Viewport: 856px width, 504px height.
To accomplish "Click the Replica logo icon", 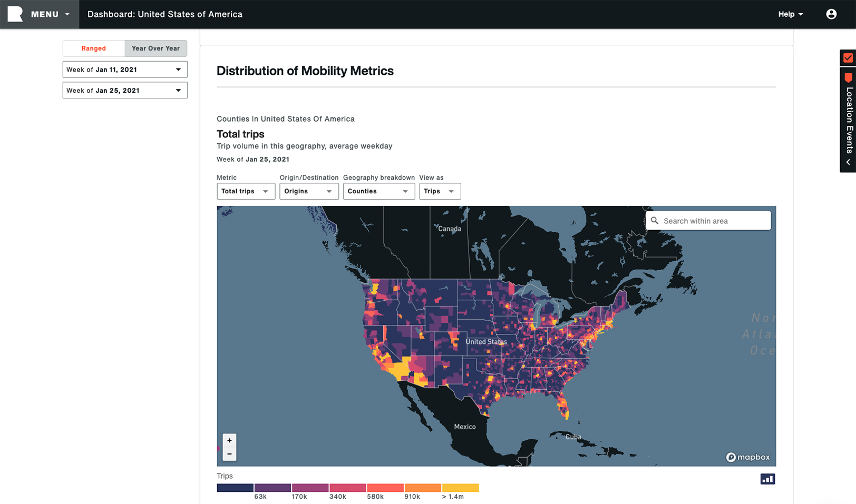I will click(x=15, y=14).
